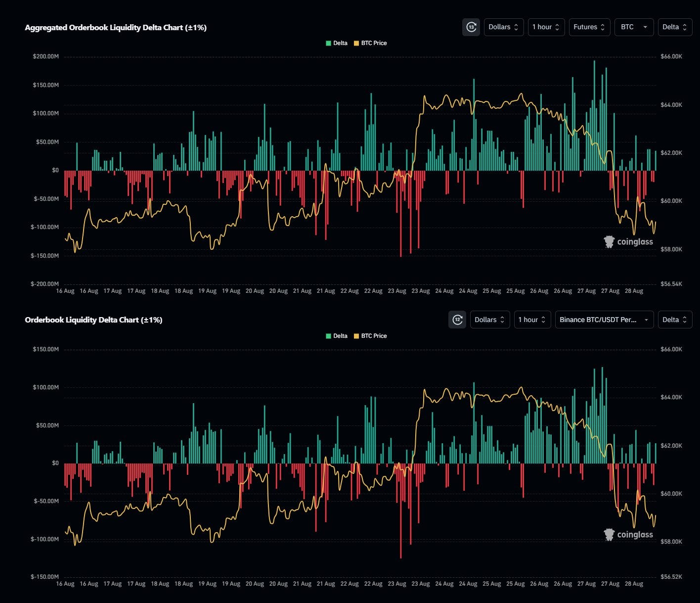Screen dimensions: 700x603
Task: Open the Futures market type dropdown
Action: (x=589, y=27)
